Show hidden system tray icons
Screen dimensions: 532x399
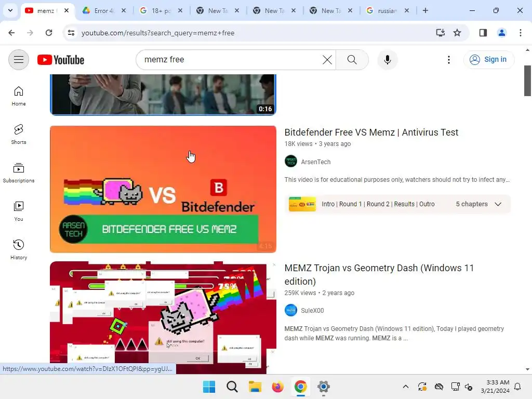click(405, 387)
